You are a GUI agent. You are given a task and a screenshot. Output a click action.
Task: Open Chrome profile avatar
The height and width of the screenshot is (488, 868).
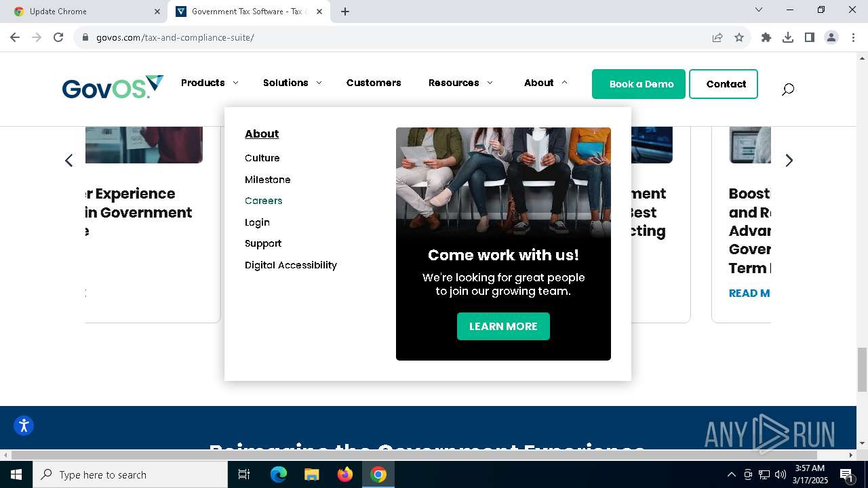(x=831, y=37)
